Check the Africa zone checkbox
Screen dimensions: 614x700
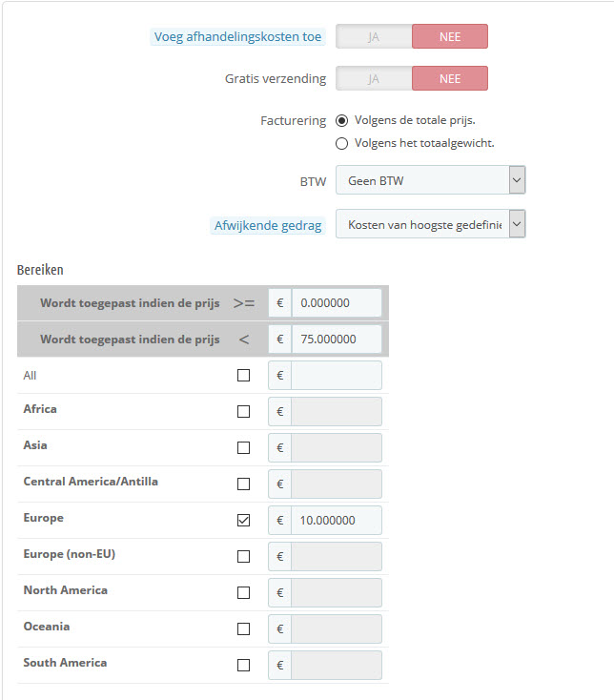[x=243, y=412]
